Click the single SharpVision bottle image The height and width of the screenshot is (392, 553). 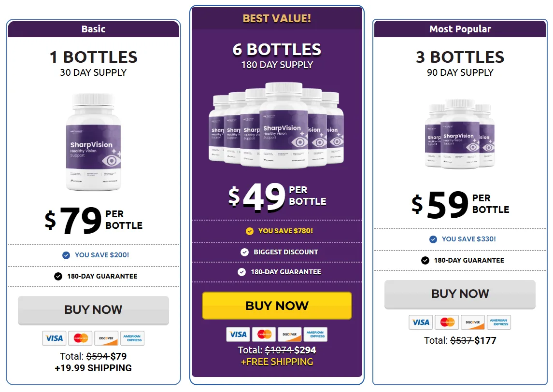[x=93, y=141]
